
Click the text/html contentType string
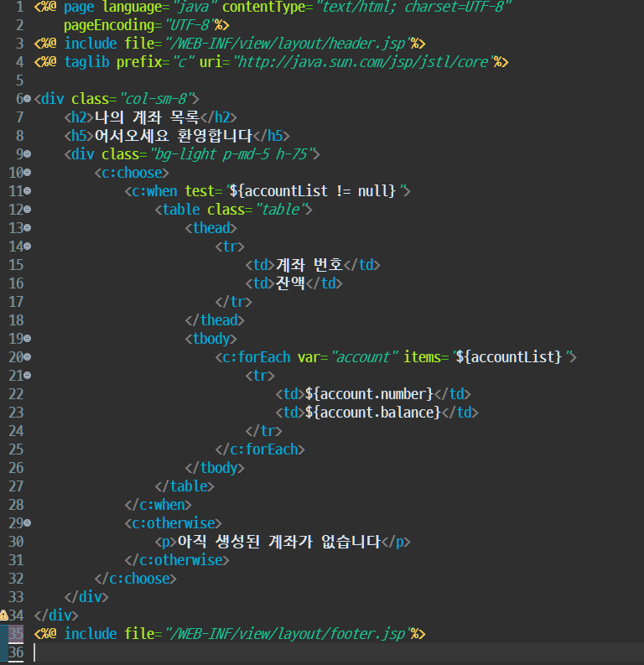(414, 7)
